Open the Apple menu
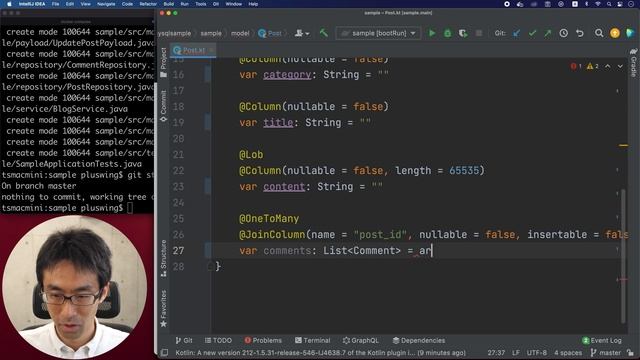Viewport: 640px width, 360px height. click(x=9, y=4)
